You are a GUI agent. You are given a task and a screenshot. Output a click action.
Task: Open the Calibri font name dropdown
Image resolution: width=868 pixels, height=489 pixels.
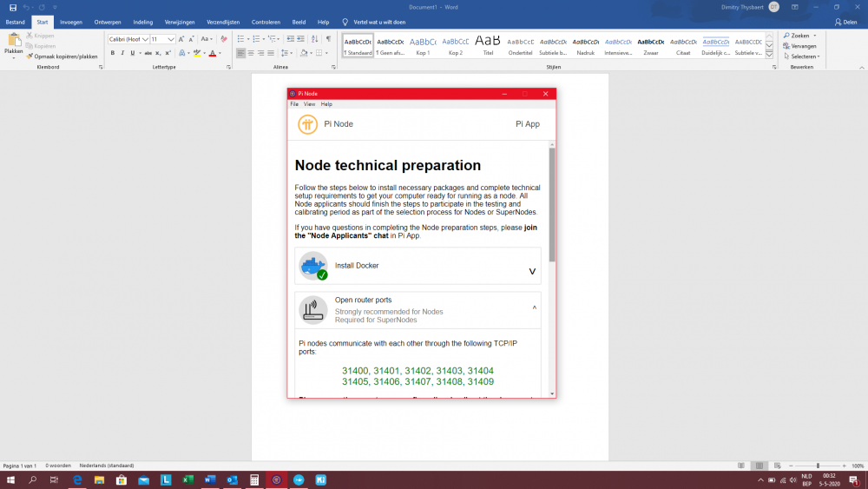(146, 39)
